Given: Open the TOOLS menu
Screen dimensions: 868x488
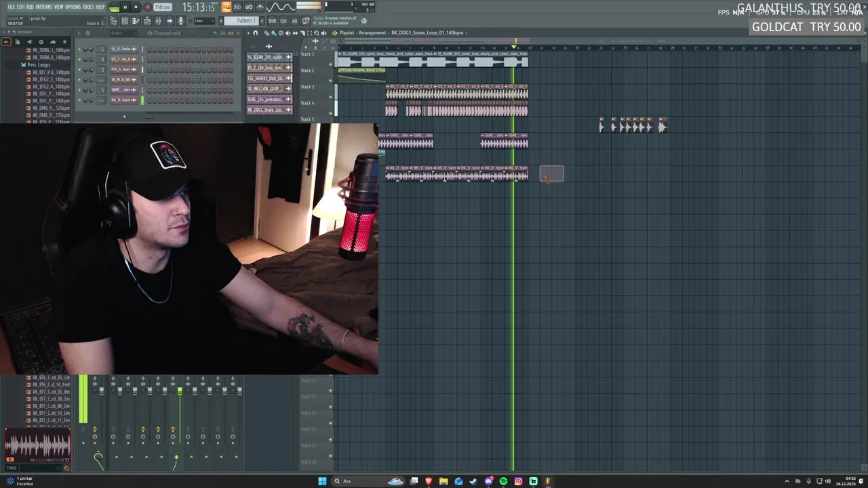Looking at the screenshot, I should point(87,7).
